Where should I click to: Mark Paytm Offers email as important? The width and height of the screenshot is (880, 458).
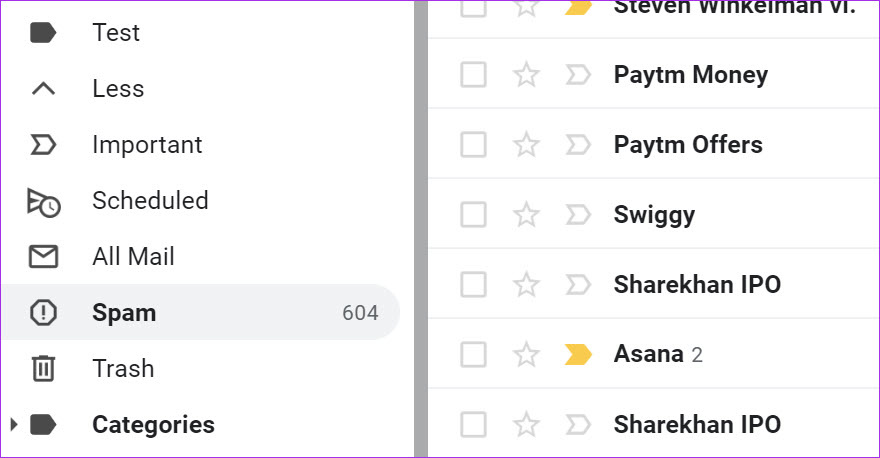click(x=577, y=145)
